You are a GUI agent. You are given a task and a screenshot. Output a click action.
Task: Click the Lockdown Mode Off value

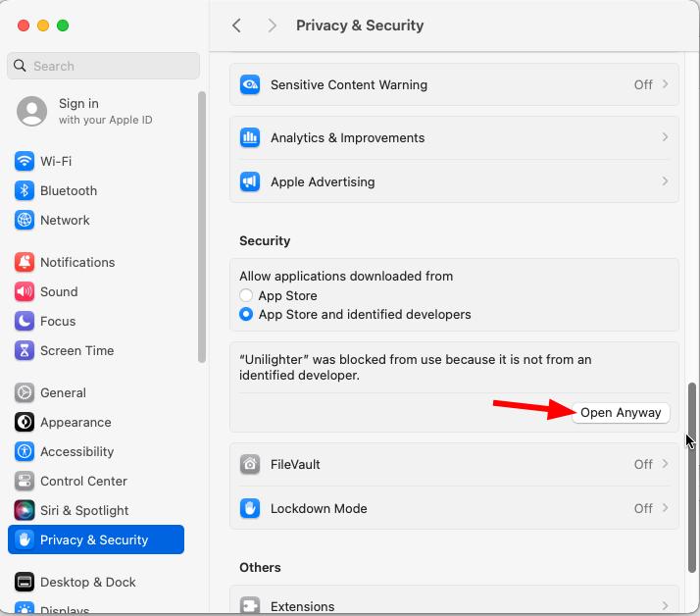(x=643, y=508)
